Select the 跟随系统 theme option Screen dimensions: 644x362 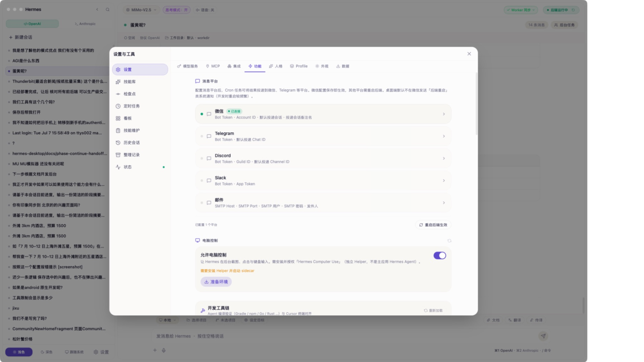pyautogui.click(x=74, y=352)
